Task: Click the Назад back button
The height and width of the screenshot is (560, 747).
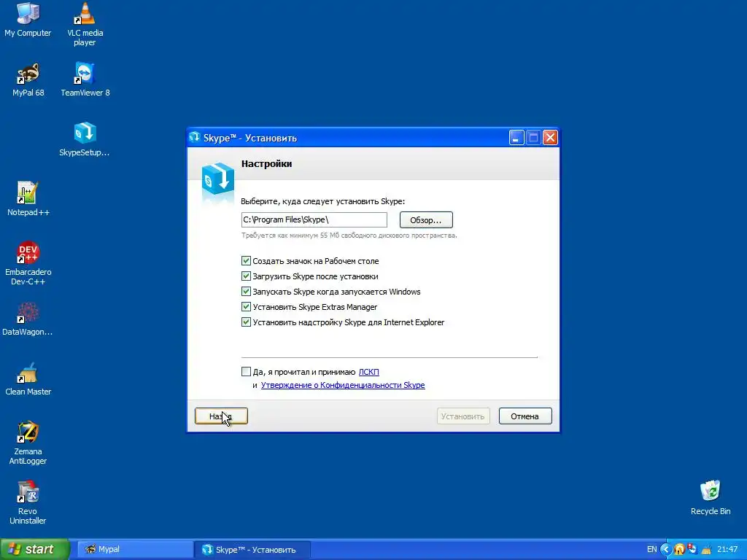Action: (221, 416)
